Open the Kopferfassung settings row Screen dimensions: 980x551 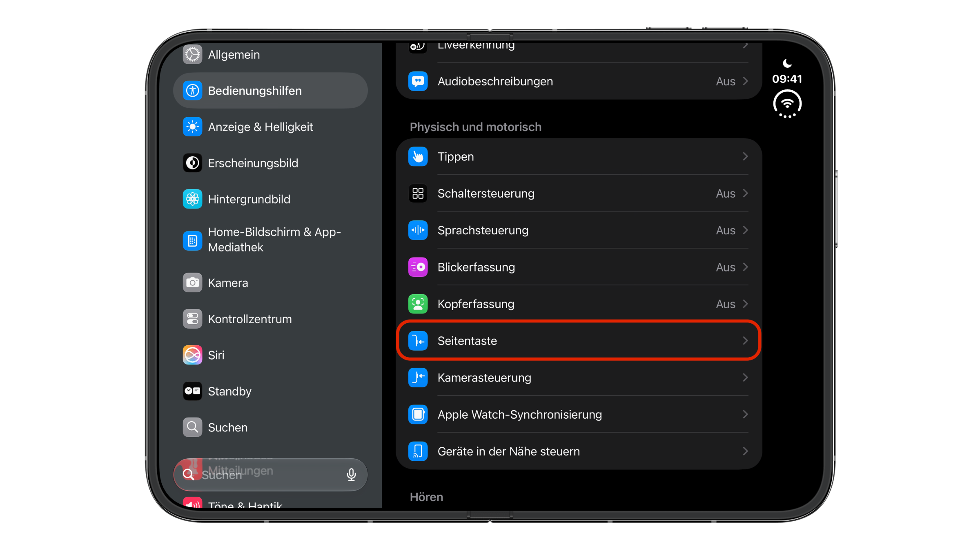[579, 304]
